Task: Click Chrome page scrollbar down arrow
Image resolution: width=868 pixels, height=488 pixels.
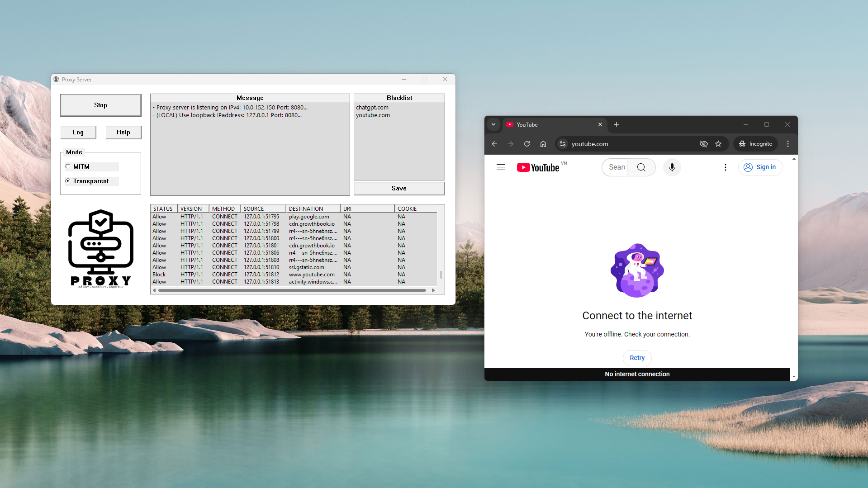Action: pos(794,377)
